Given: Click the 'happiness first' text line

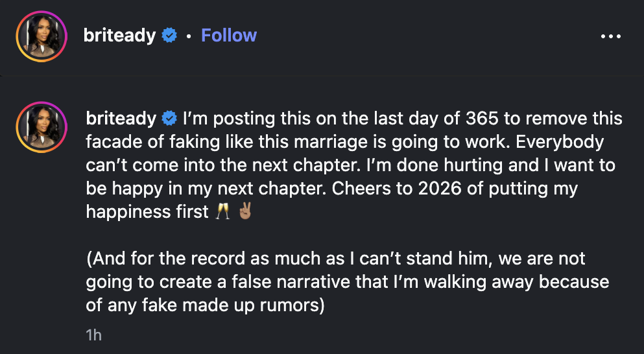Looking at the screenshot, I should tap(147, 212).
